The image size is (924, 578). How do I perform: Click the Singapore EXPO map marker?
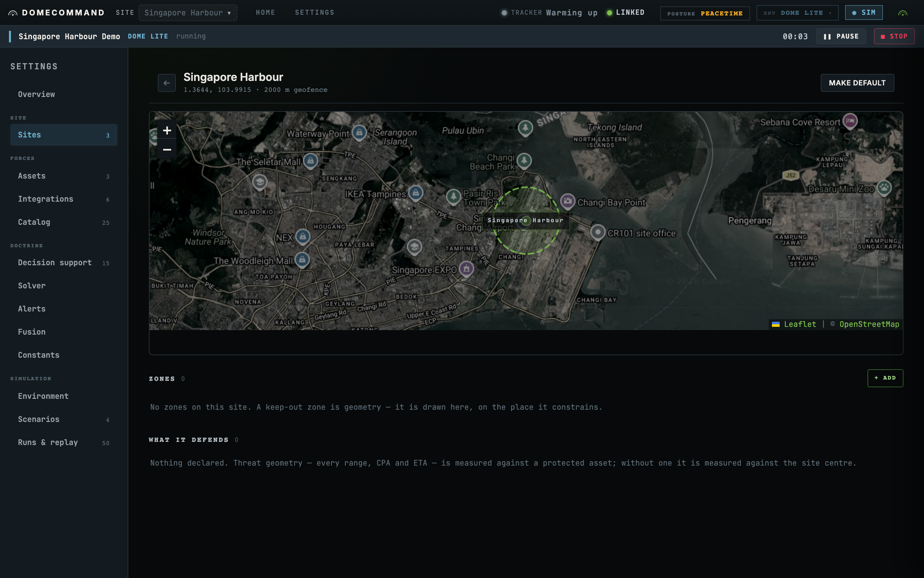(x=466, y=269)
